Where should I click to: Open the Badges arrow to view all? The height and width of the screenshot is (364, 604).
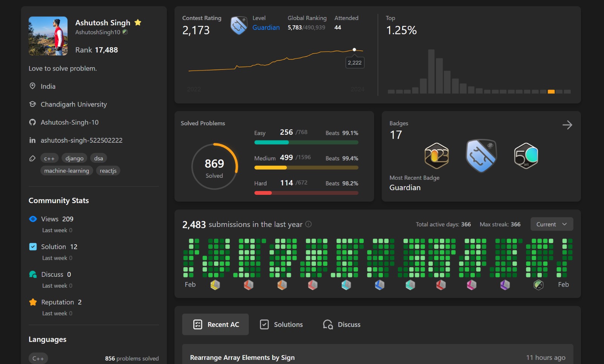(567, 125)
